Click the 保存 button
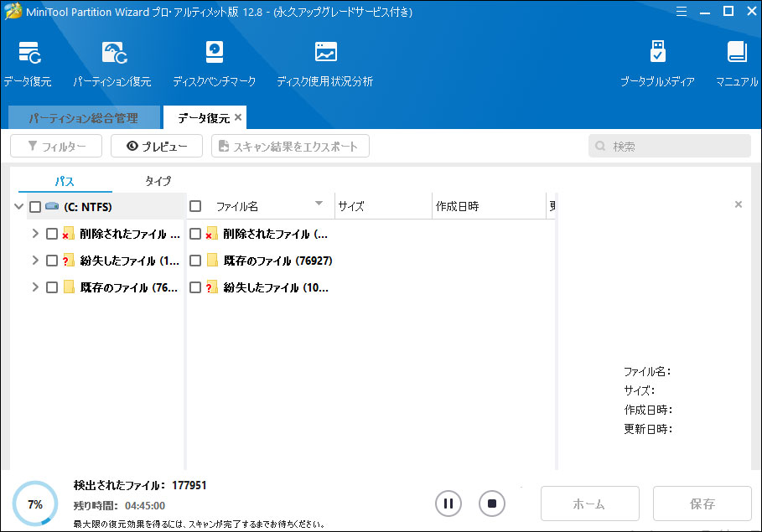Image resolution: width=762 pixels, height=532 pixels. 702,504
